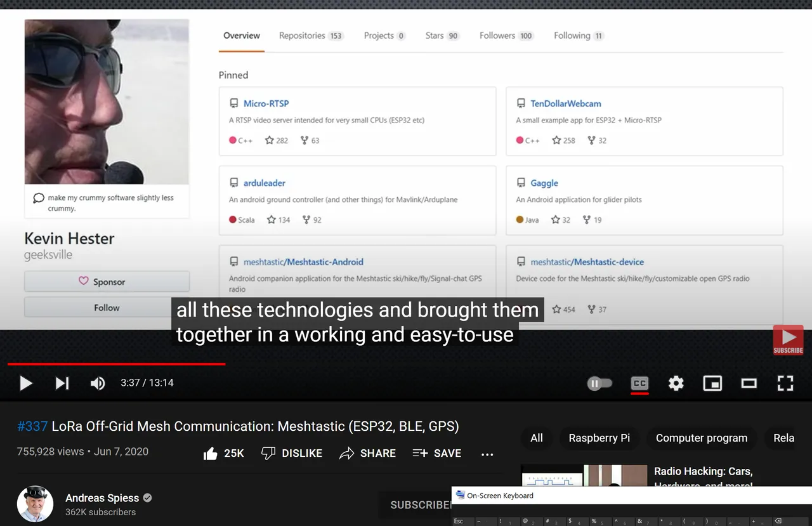The width and height of the screenshot is (812, 526).
Task: Click the 3:37 / 13:14 time display
Action: point(147,383)
